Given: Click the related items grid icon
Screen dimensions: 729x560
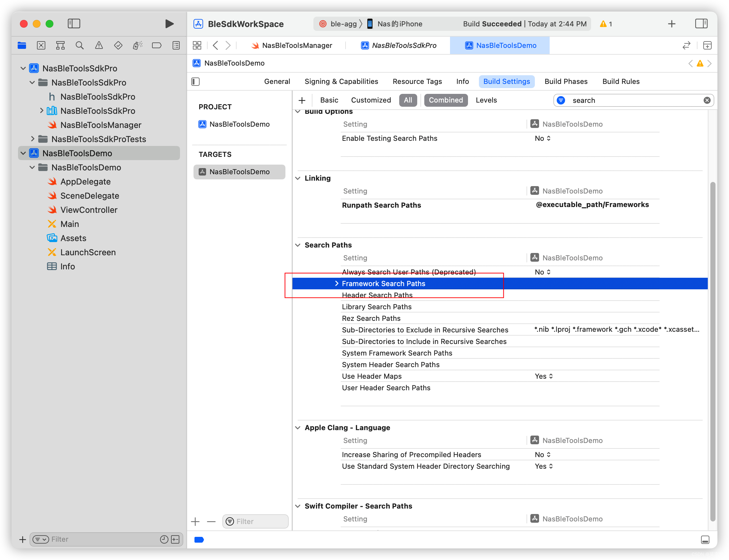Looking at the screenshot, I should click(197, 45).
